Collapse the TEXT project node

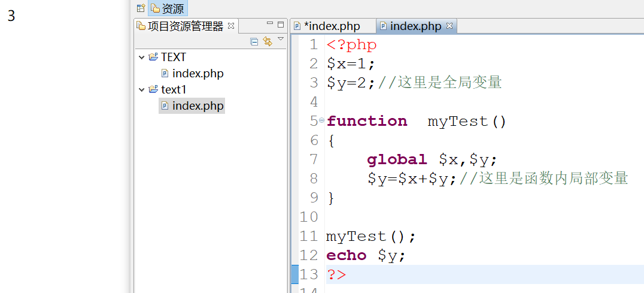(142, 57)
